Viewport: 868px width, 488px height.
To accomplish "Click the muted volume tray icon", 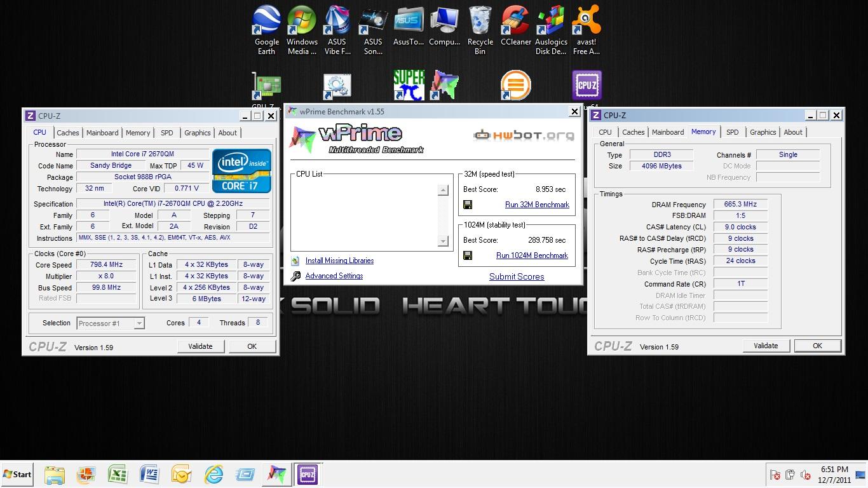I will pos(805,475).
